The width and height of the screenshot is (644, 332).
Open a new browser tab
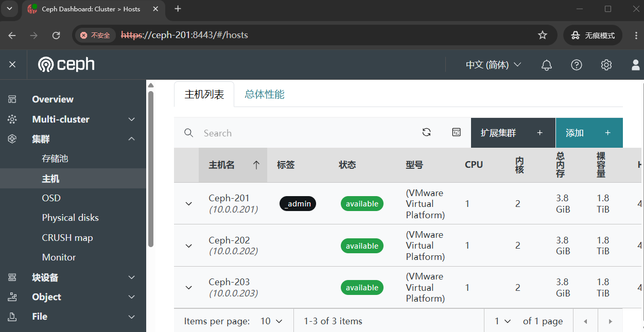point(178,9)
